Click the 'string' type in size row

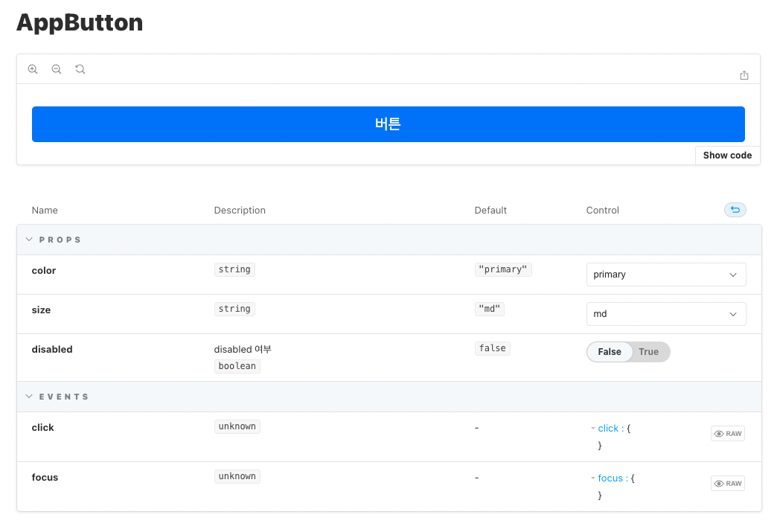point(234,309)
